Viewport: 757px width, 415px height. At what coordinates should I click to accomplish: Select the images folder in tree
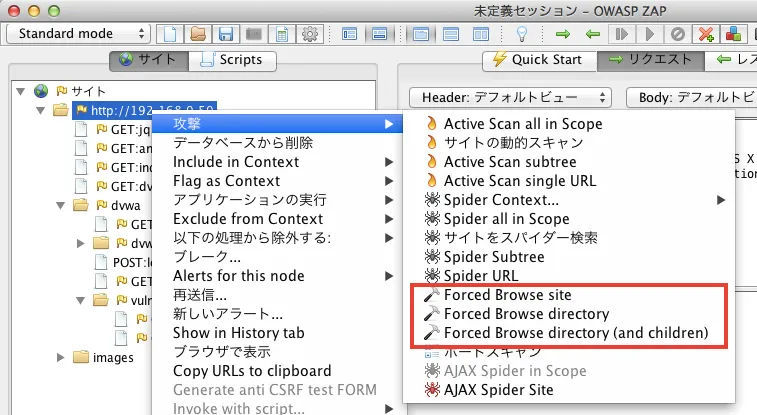point(103,358)
